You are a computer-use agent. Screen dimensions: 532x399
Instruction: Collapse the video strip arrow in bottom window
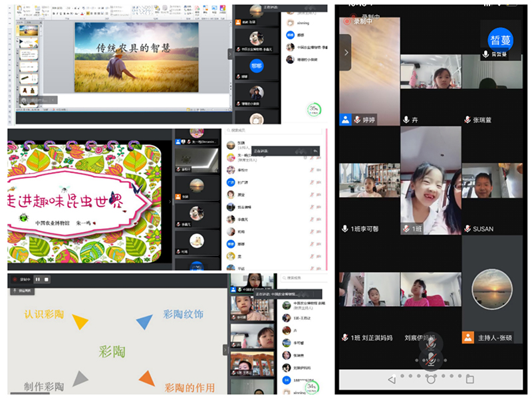(x=225, y=350)
